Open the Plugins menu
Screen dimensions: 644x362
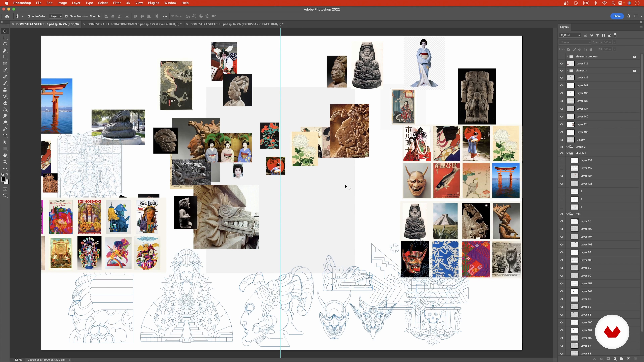pyautogui.click(x=153, y=3)
